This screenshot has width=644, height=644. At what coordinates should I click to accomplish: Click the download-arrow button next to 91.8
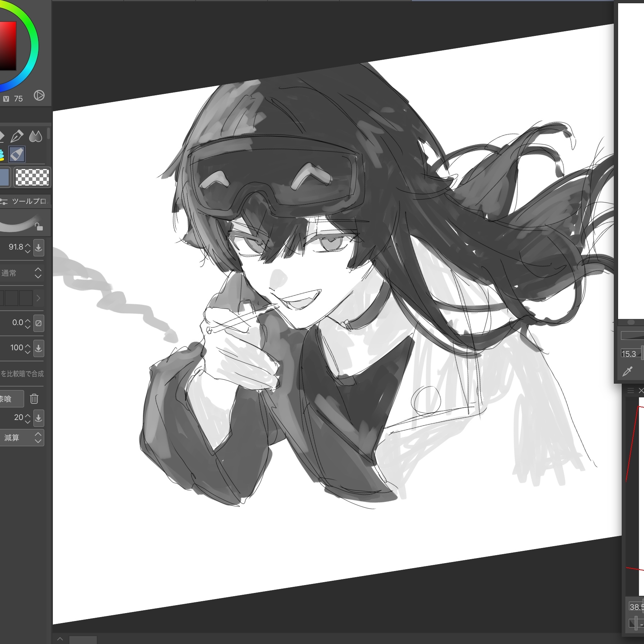[x=38, y=247]
